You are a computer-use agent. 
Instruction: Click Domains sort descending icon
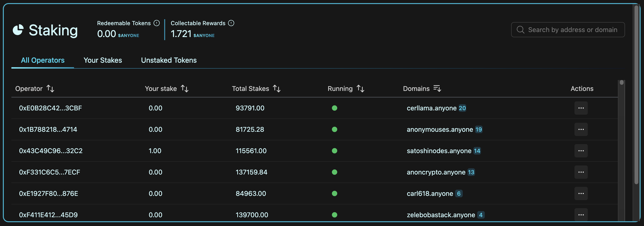(x=437, y=89)
